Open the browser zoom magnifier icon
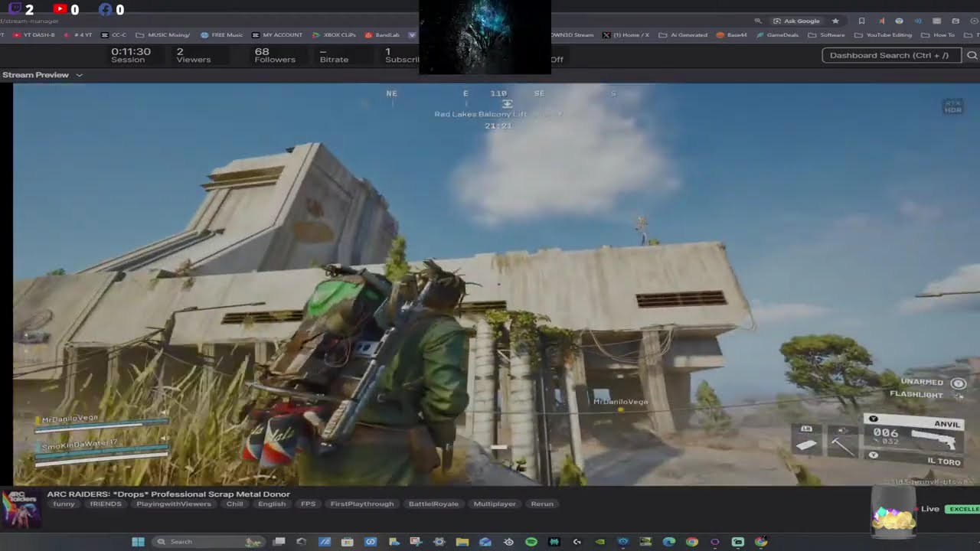This screenshot has width=980, height=551. point(758,21)
